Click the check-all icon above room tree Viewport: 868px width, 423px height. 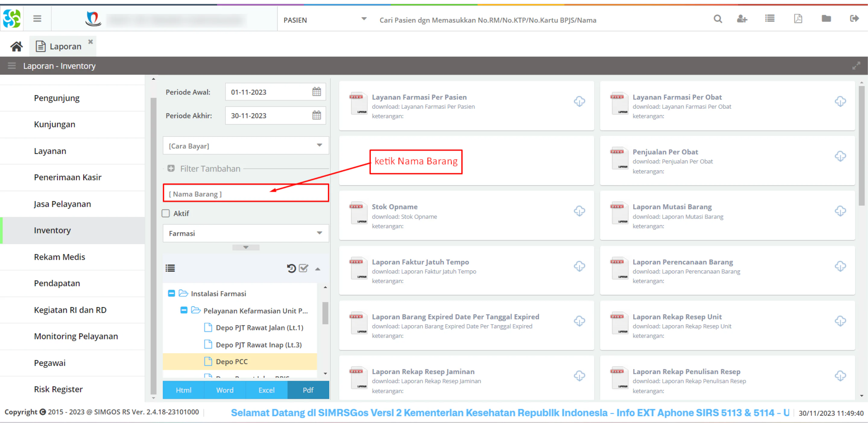[304, 268]
